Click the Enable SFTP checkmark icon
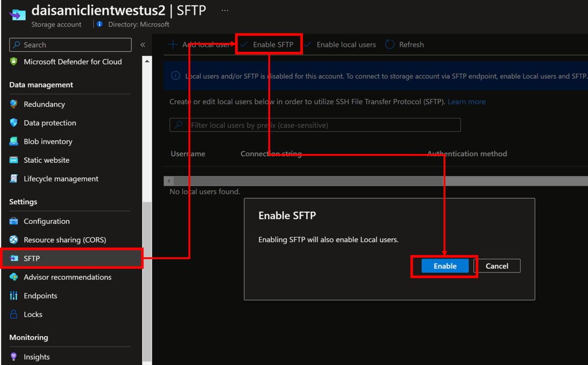Screen dimensions: 588x365 (244, 45)
